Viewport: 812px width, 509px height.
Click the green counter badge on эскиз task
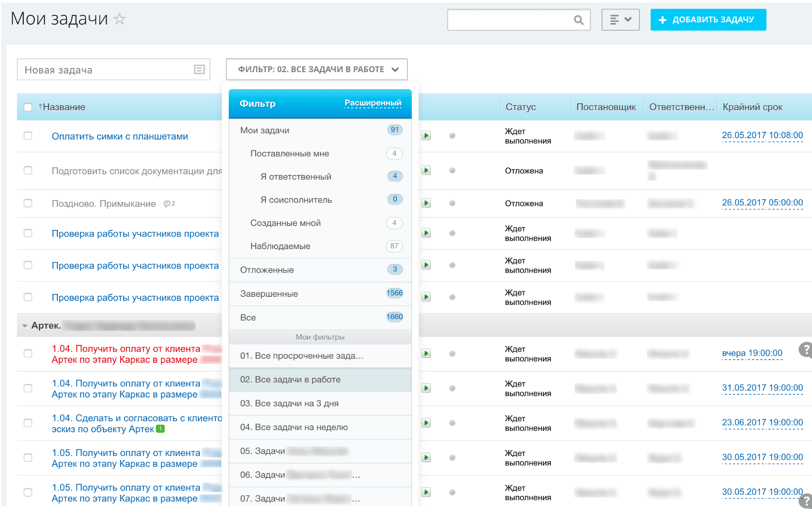click(x=161, y=429)
